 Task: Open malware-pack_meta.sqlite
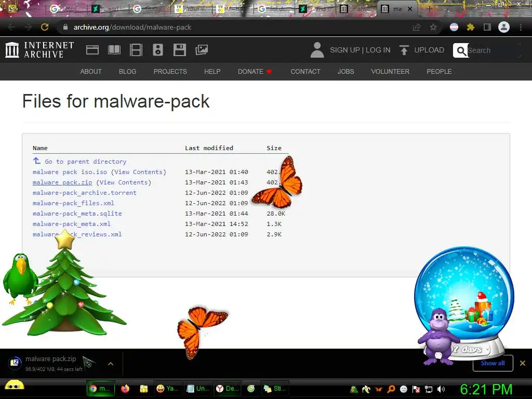[x=77, y=214]
